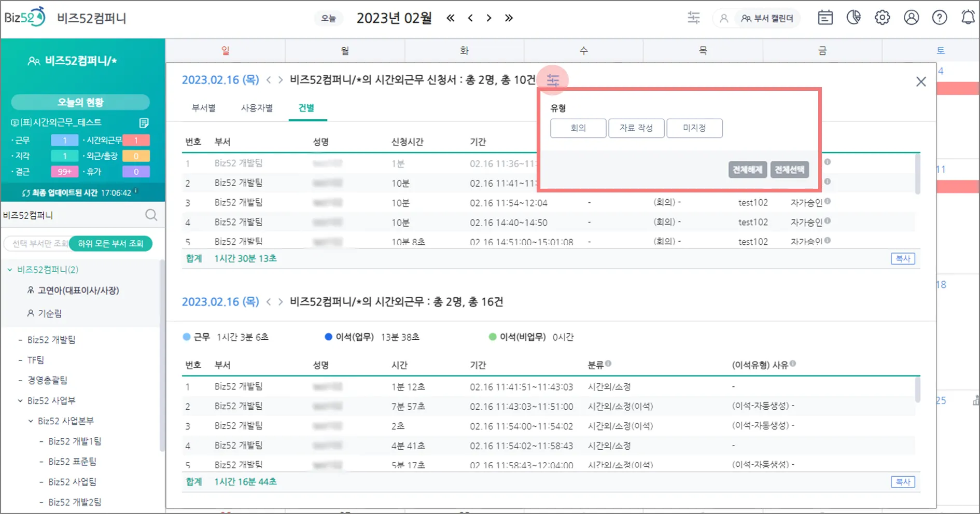Focus the 비즈52컴퍼니 department search field

(x=73, y=215)
